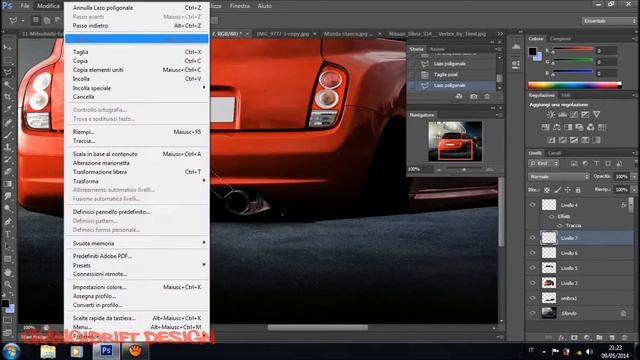Viewport: 640px width, 360px height.
Task: Expand the Presets submenu
Action: point(137,265)
